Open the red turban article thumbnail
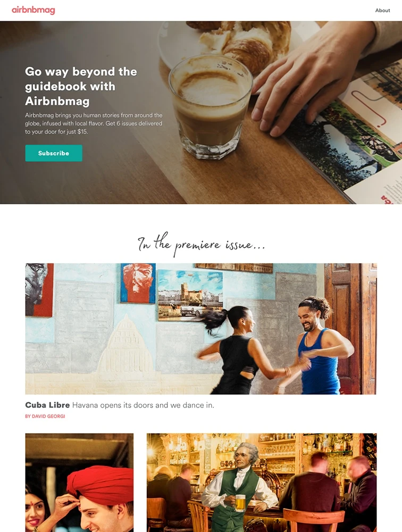 click(x=79, y=483)
